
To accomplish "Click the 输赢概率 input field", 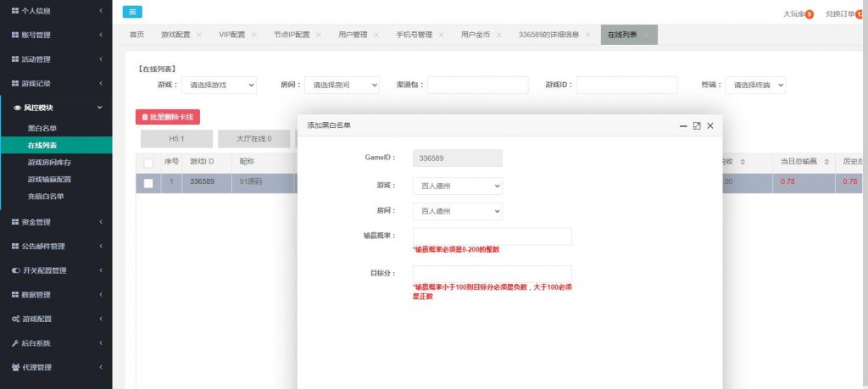I will [x=492, y=236].
